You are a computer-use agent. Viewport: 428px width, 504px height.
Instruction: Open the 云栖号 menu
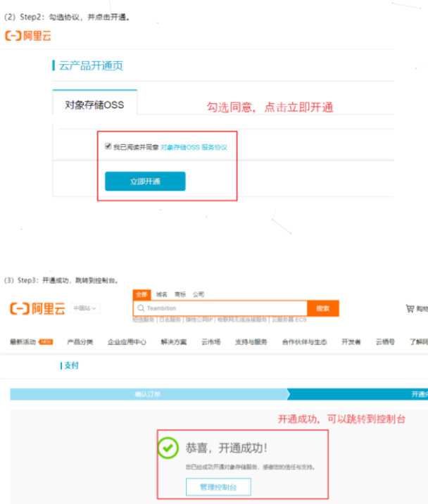pyautogui.click(x=385, y=342)
